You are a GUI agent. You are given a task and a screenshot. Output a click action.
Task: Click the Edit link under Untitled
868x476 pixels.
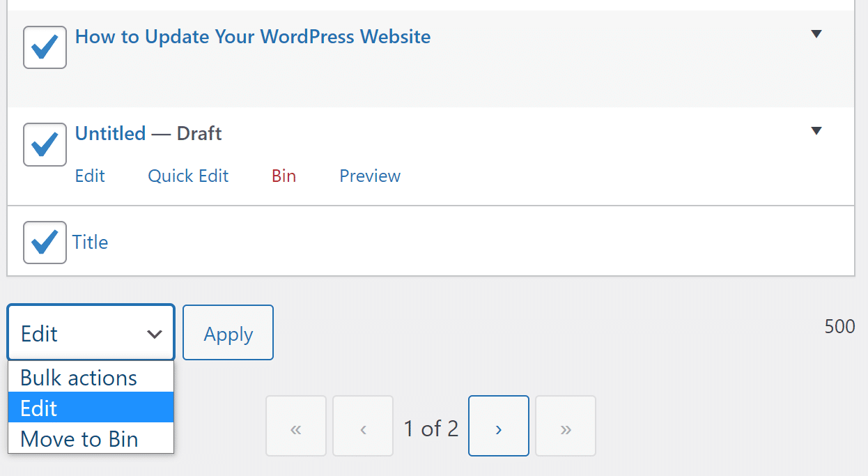90,176
